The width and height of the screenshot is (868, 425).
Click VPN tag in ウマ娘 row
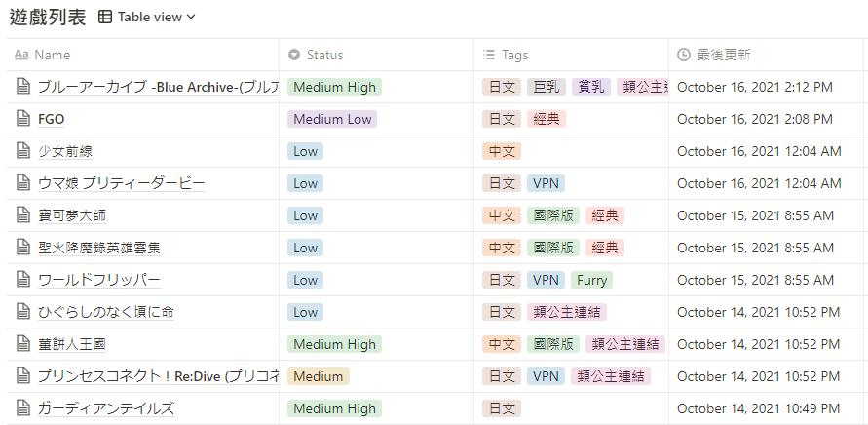[x=546, y=183]
